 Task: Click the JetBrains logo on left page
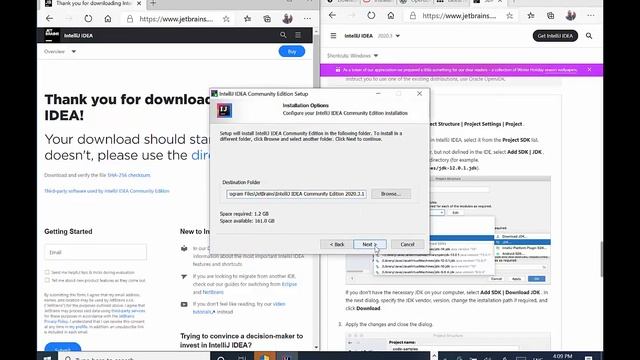pos(52,35)
